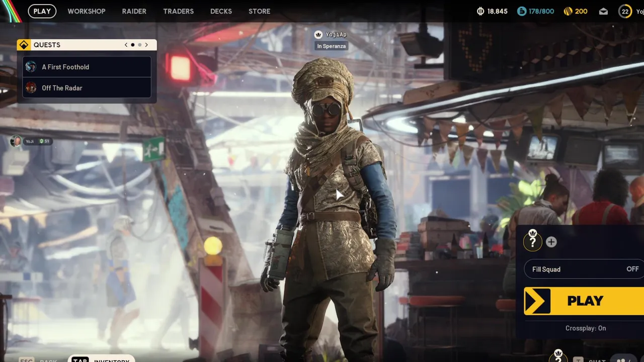Click the Off The Radar quest portrait

pyautogui.click(x=31, y=88)
